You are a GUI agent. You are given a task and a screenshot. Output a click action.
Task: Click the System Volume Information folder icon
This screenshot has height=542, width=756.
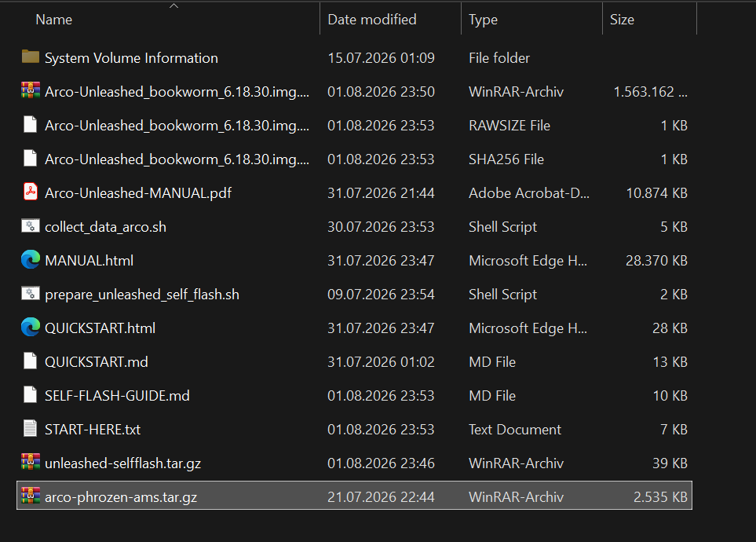(31, 57)
